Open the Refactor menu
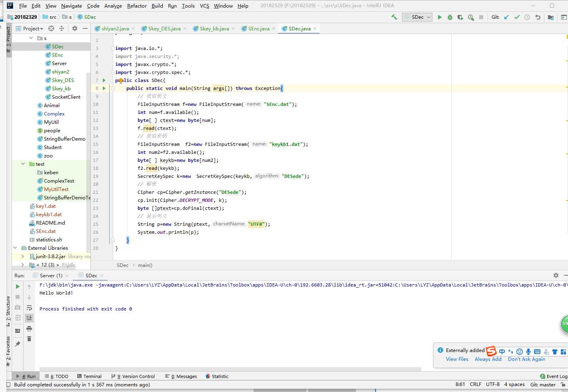 point(137,6)
